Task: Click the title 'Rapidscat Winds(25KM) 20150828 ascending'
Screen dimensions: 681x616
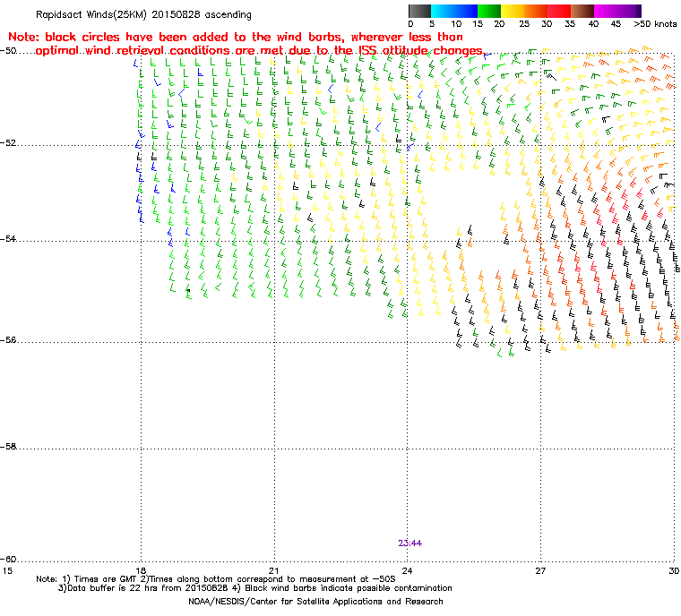Action: pyautogui.click(x=143, y=14)
